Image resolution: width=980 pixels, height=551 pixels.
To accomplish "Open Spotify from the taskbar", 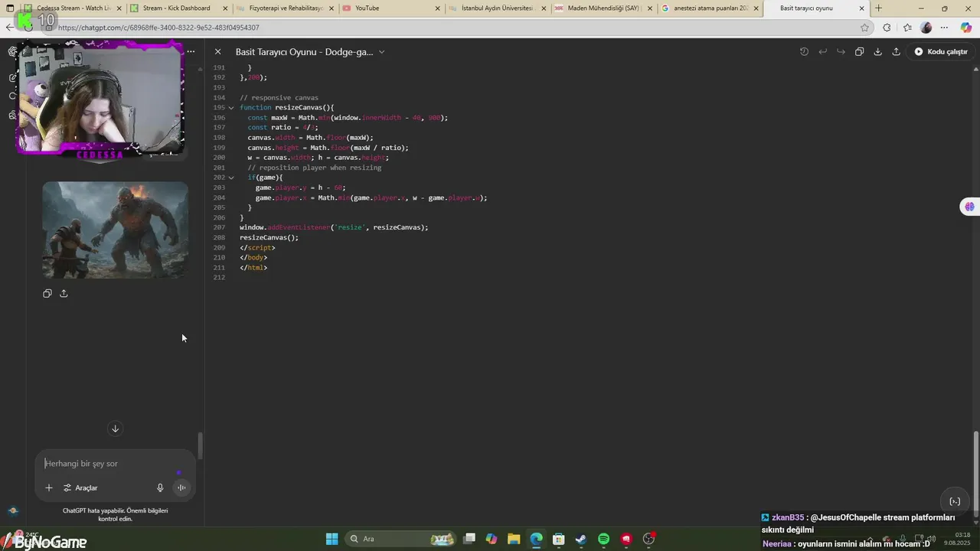I will click(x=603, y=539).
